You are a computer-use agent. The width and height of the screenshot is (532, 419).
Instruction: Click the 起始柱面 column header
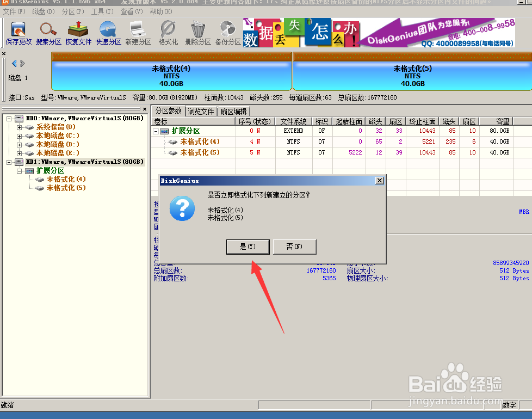(349, 121)
